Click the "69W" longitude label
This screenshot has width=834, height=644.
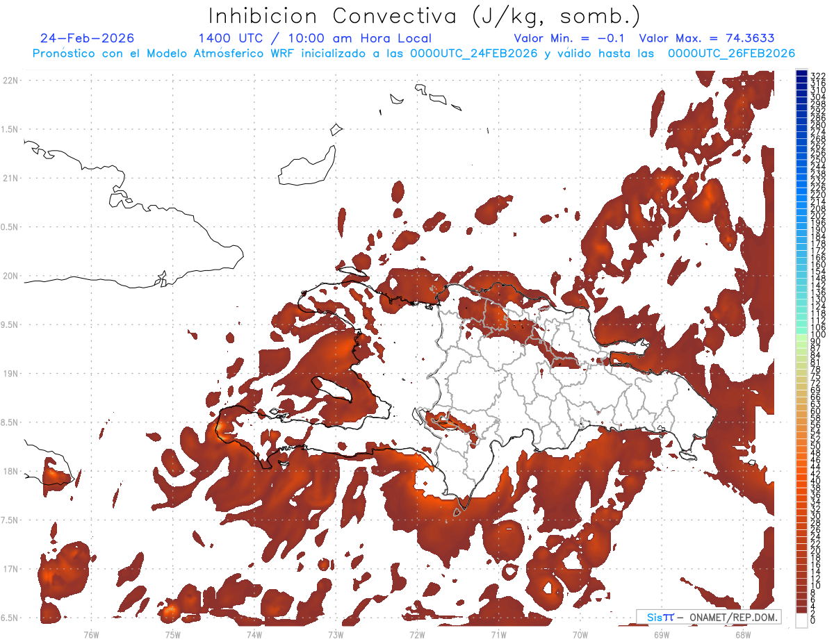662,634
